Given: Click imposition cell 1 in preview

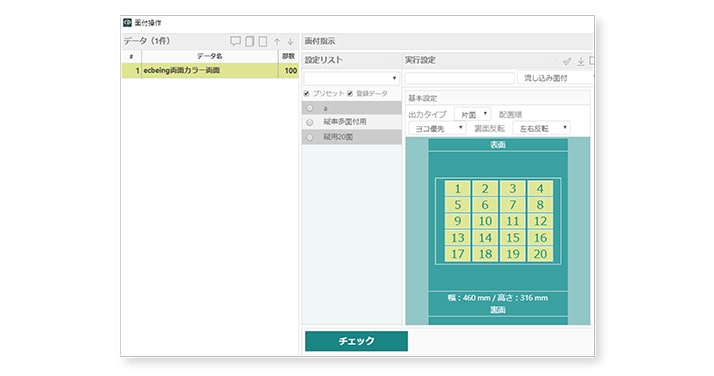Looking at the screenshot, I should point(458,188).
